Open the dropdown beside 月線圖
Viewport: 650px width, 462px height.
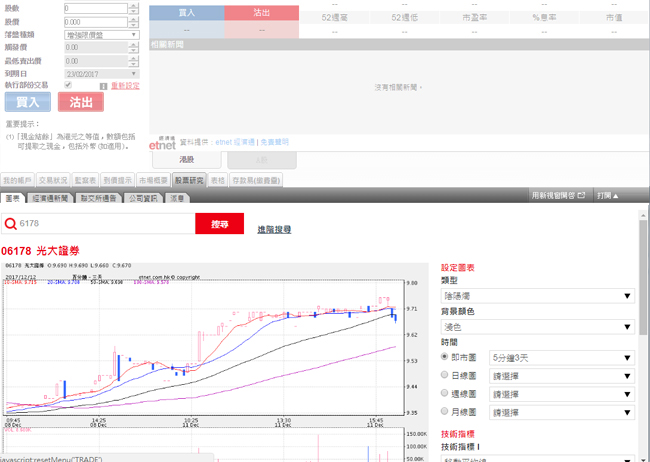(x=562, y=413)
